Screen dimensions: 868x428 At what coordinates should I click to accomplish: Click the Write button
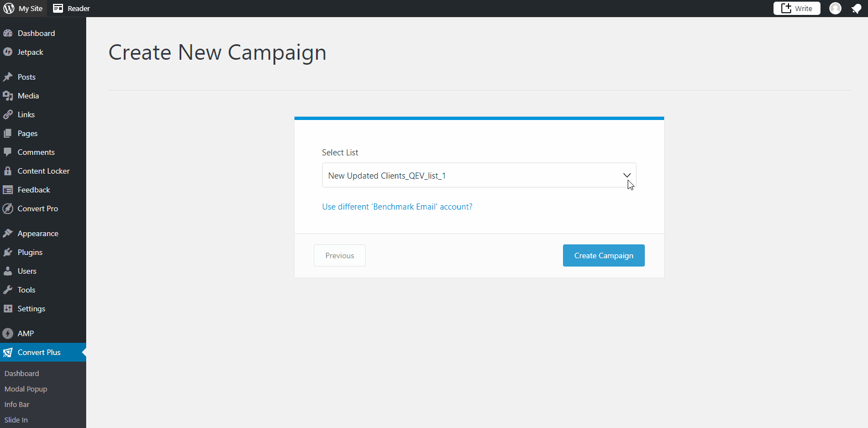[x=797, y=8]
